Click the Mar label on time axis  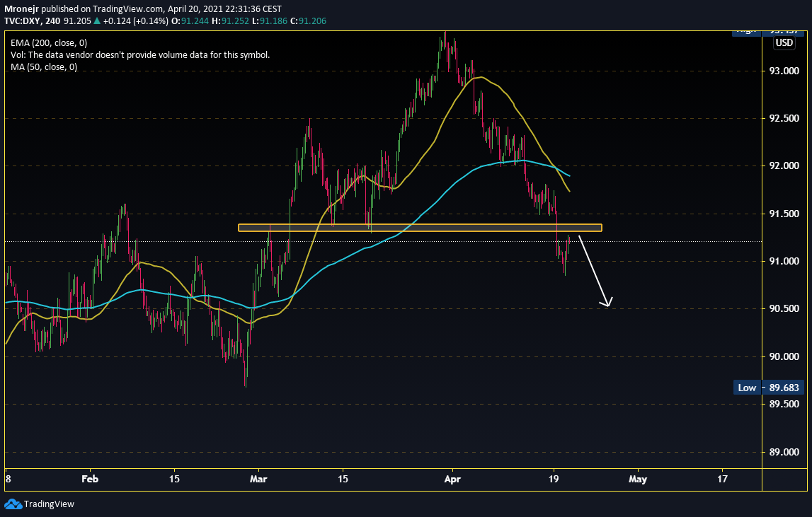coord(258,480)
